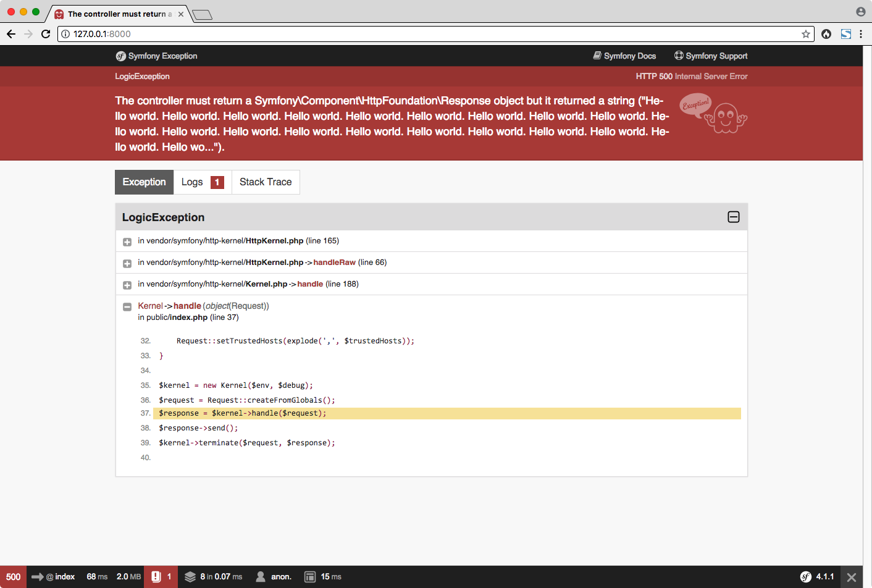Click the HttpKernel.php line 165 file path
The height and width of the screenshot is (588, 872).
point(238,241)
